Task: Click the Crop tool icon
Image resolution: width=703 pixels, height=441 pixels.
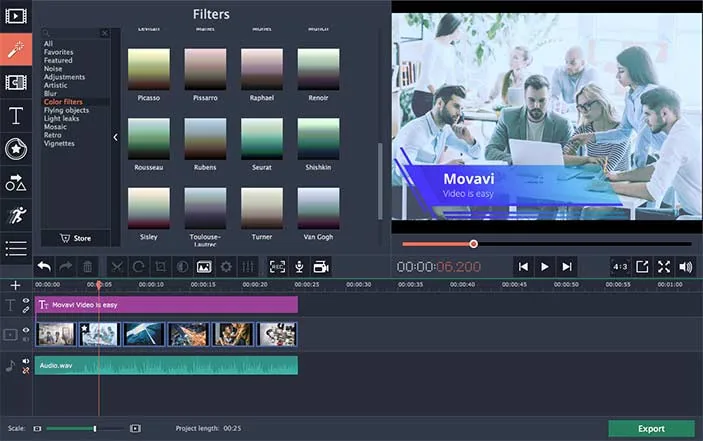Action: [x=161, y=267]
